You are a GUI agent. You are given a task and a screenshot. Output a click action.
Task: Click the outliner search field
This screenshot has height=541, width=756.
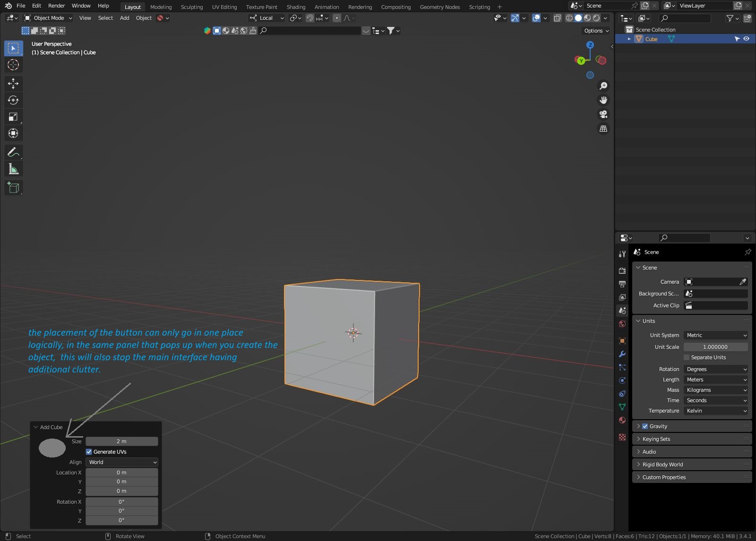(x=685, y=18)
